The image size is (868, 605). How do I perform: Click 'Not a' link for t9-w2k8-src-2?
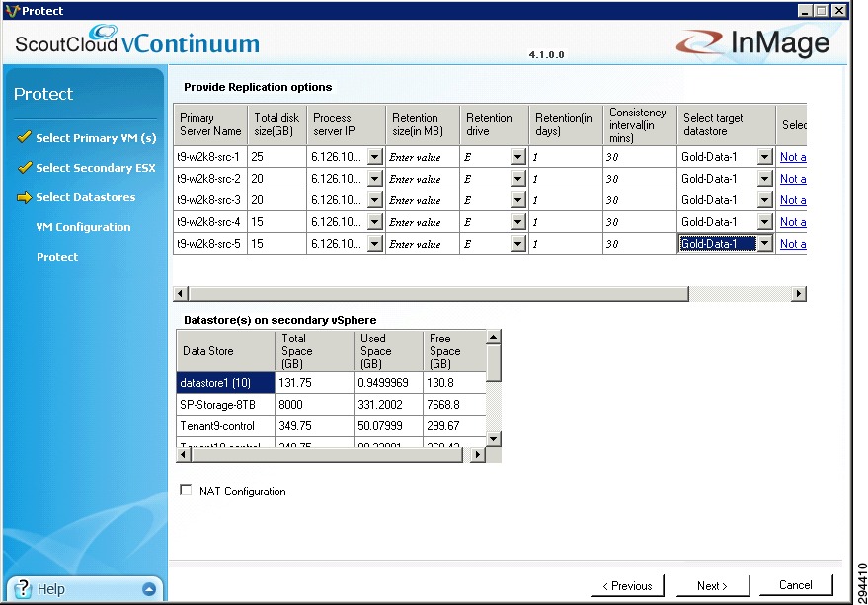(x=793, y=179)
